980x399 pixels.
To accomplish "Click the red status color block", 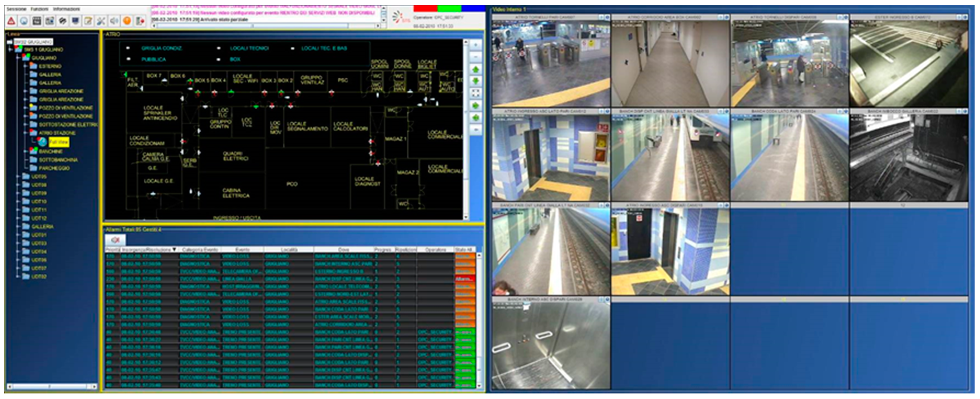I will pyautogui.click(x=425, y=8).
